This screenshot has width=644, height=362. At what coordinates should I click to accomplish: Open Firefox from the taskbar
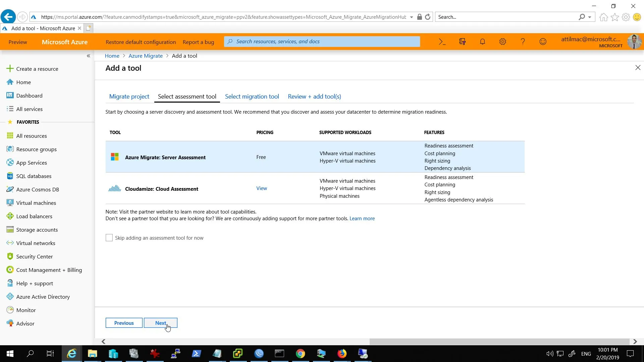click(x=342, y=354)
